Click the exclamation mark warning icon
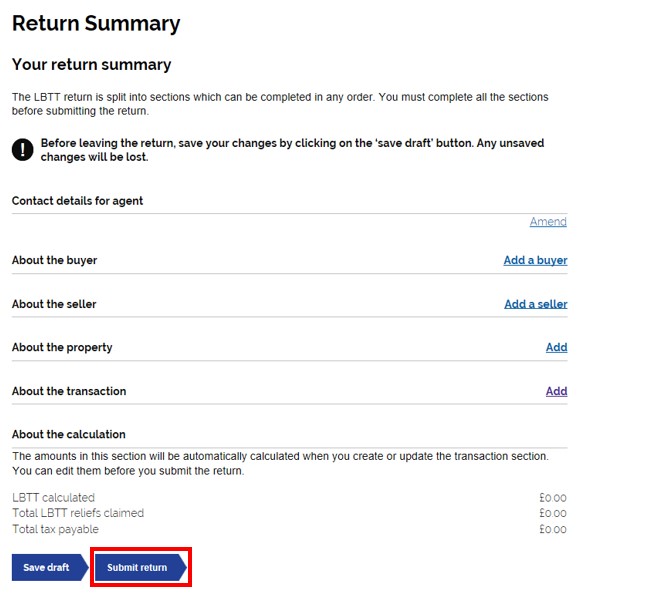The height and width of the screenshot is (596, 667). [x=23, y=150]
